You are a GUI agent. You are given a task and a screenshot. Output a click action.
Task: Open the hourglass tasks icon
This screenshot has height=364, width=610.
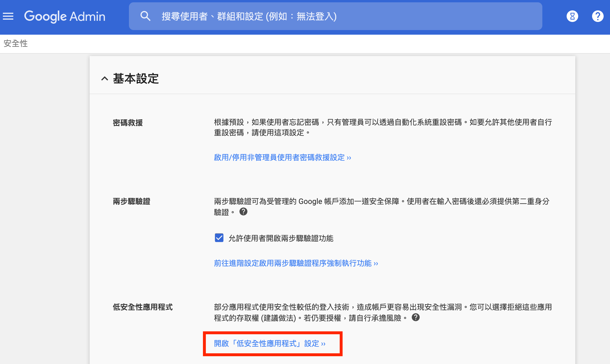pyautogui.click(x=572, y=16)
